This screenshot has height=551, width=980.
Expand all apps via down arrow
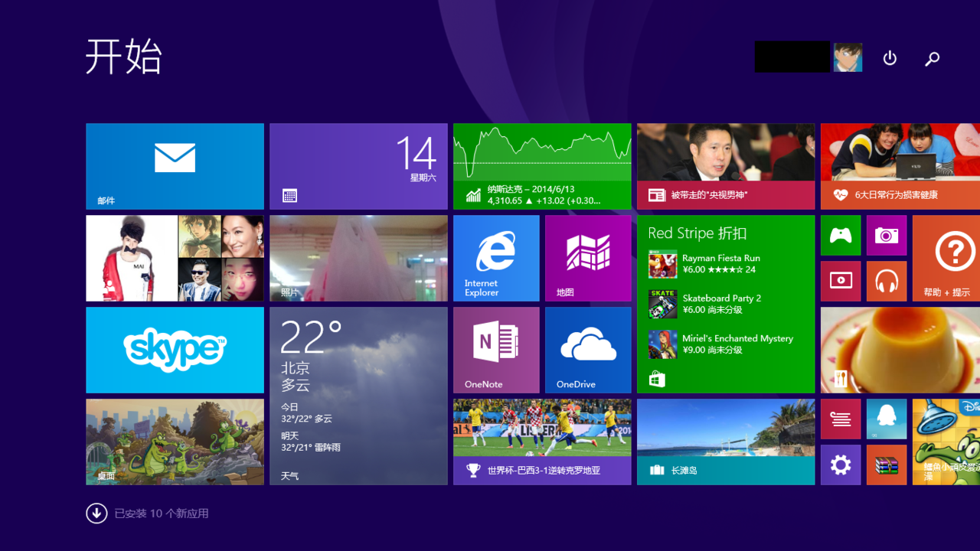coord(96,513)
